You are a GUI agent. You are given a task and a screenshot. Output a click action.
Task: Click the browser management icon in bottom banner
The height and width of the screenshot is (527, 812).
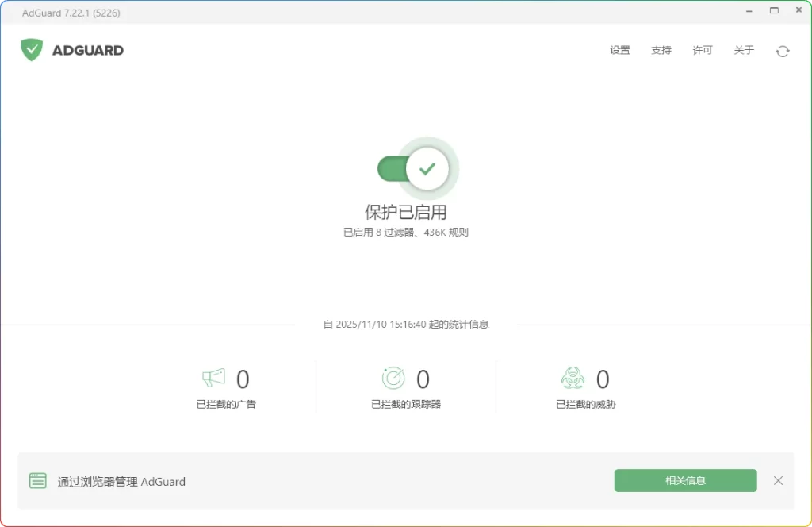[37, 480]
